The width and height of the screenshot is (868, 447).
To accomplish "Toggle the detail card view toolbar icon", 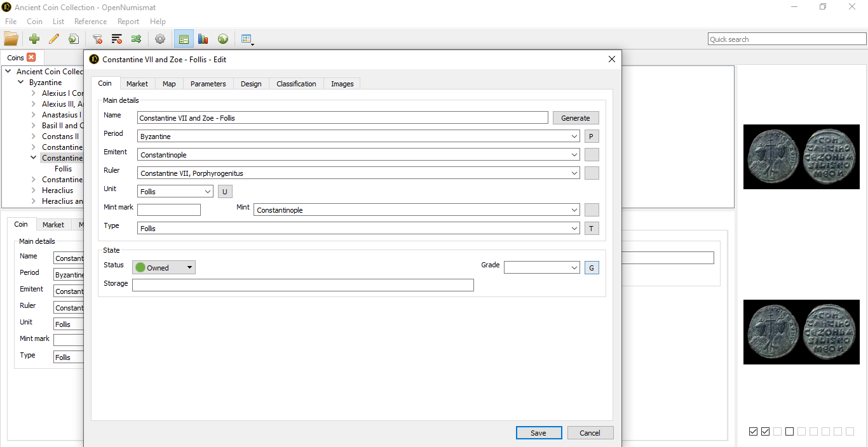I will click(x=184, y=39).
